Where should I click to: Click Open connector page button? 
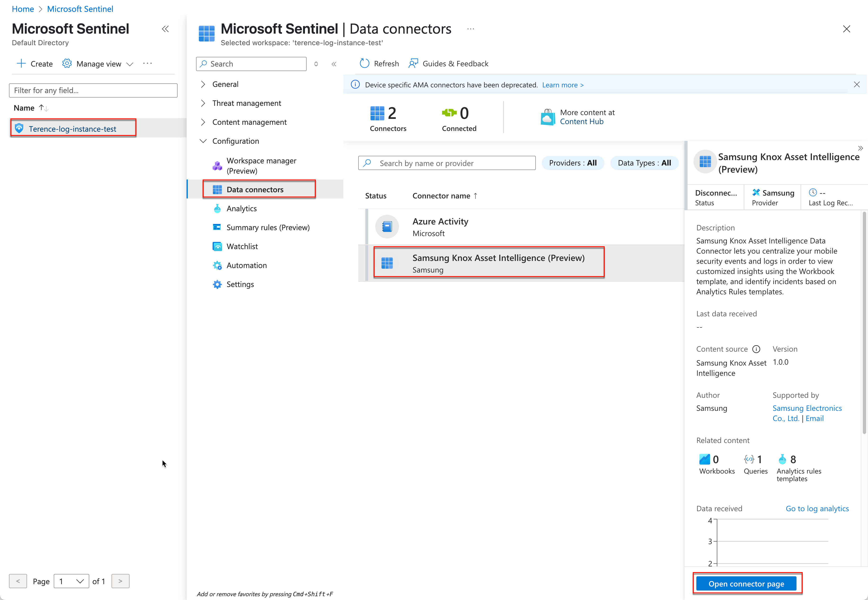tap(746, 583)
